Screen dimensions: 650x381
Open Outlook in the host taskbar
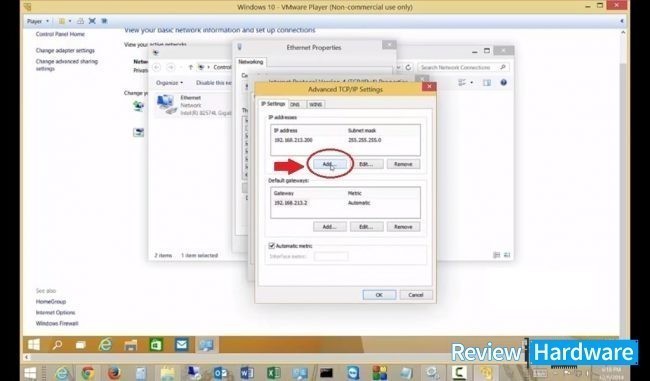click(220, 373)
